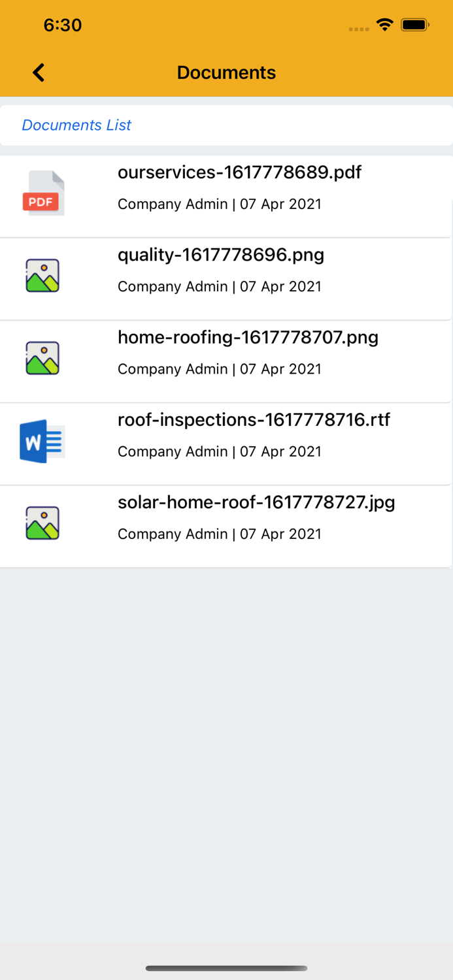Tap the image icon beside home-roofing-1617778707.png
Screen dimensions: 453x980
point(42,358)
